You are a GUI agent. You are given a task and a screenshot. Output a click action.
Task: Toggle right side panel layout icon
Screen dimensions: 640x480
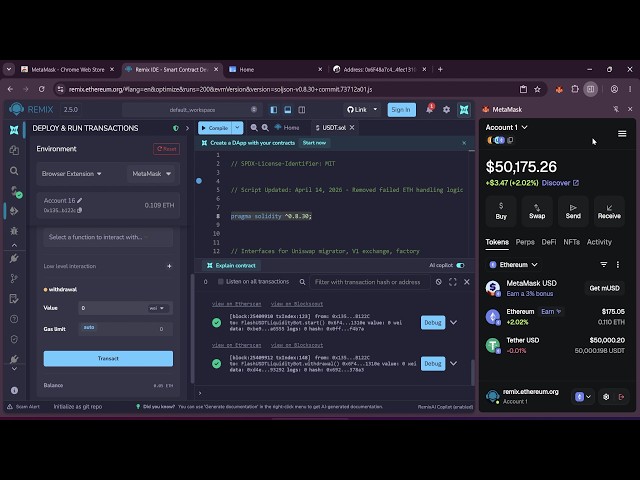(x=302, y=109)
